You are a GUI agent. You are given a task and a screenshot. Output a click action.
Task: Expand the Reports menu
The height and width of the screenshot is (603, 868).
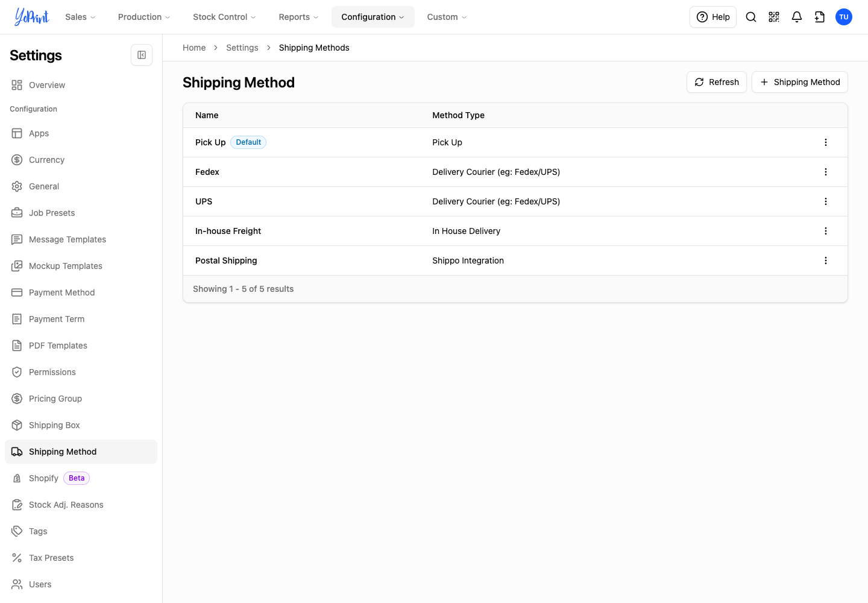point(298,17)
